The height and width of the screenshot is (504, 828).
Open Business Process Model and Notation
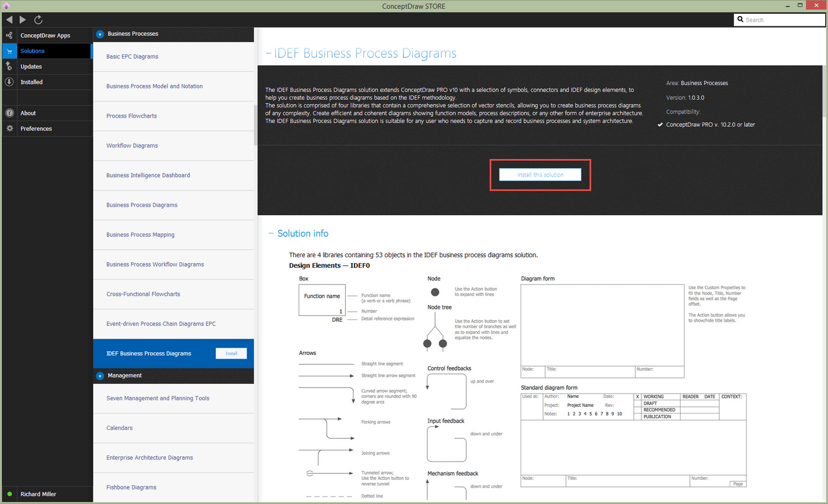coord(173,87)
